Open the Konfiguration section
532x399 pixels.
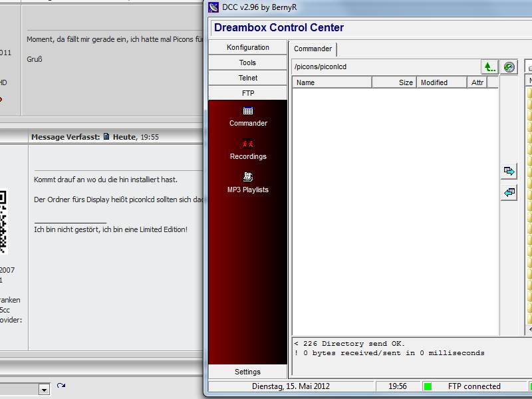(248, 47)
